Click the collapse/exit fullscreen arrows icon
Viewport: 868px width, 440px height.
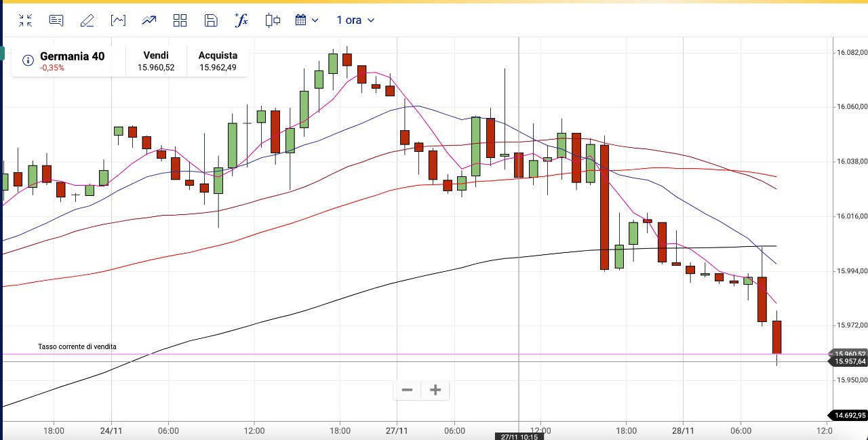point(25,20)
